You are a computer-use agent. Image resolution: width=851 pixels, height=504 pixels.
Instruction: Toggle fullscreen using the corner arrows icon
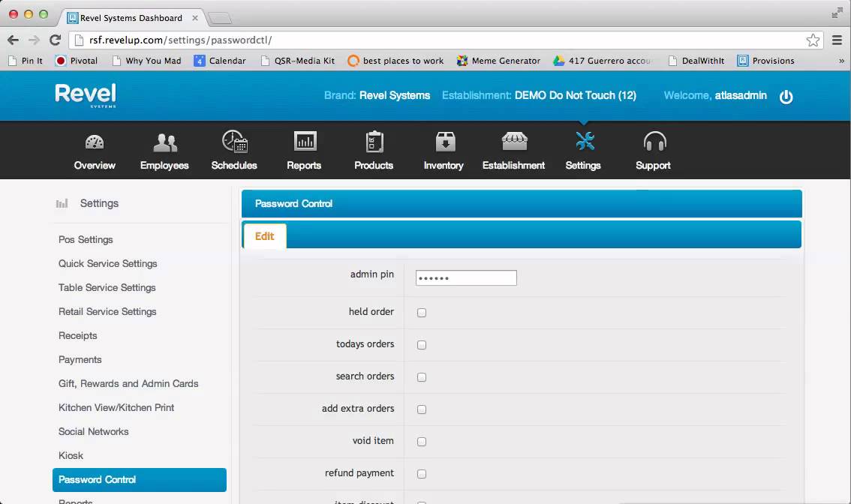click(837, 13)
